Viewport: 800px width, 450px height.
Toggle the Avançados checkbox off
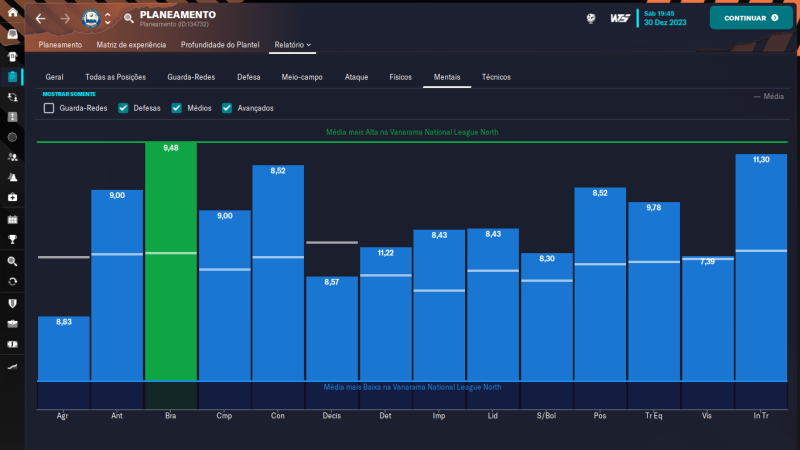tap(227, 108)
